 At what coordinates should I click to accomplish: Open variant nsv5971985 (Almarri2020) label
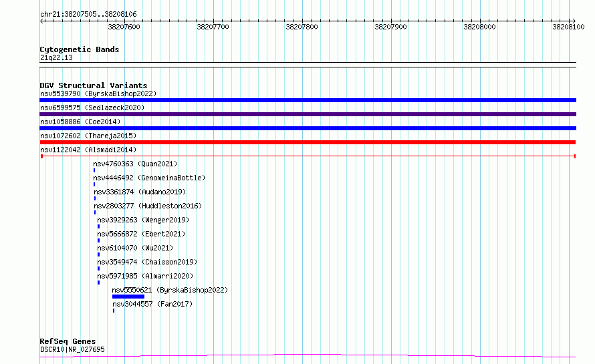pyautogui.click(x=145, y=276)
